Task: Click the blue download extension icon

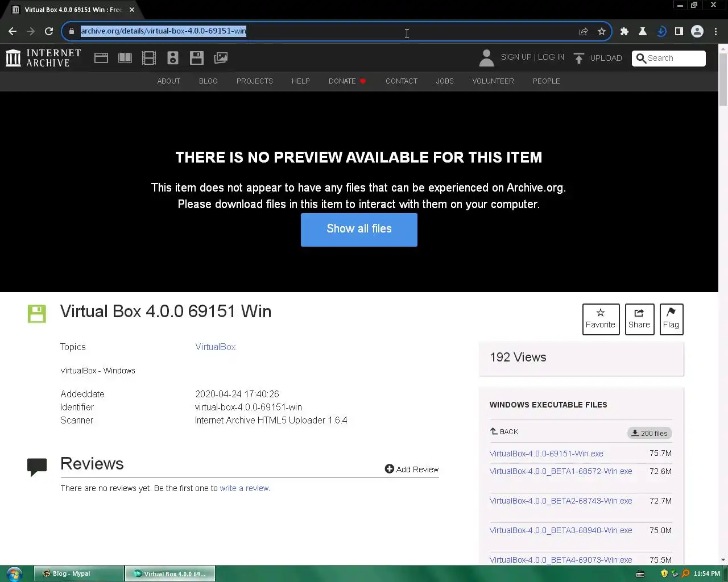Action: pyautogui.click(x=661, y=31)
